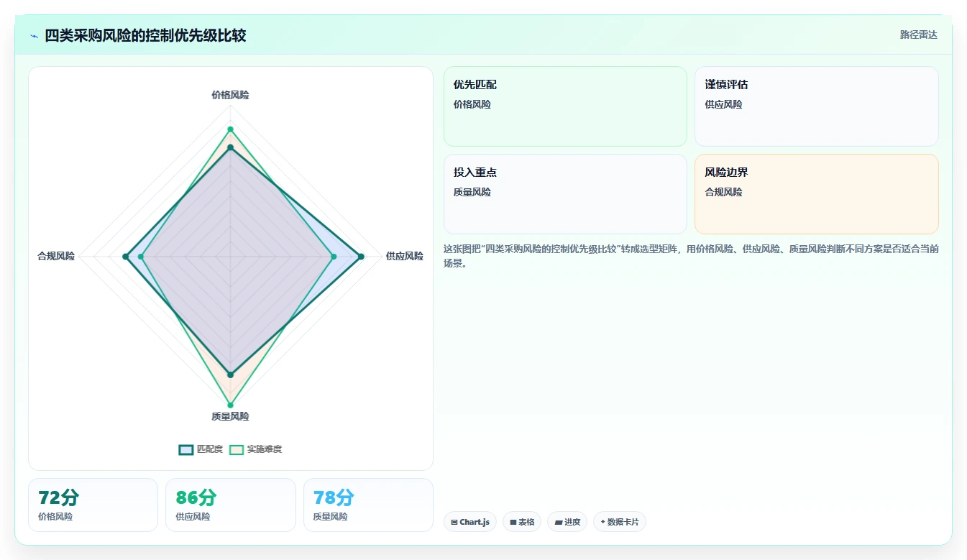Click the dark teal 匹配度 point on 供应风险 axis
967x560 pixels.
361,257
